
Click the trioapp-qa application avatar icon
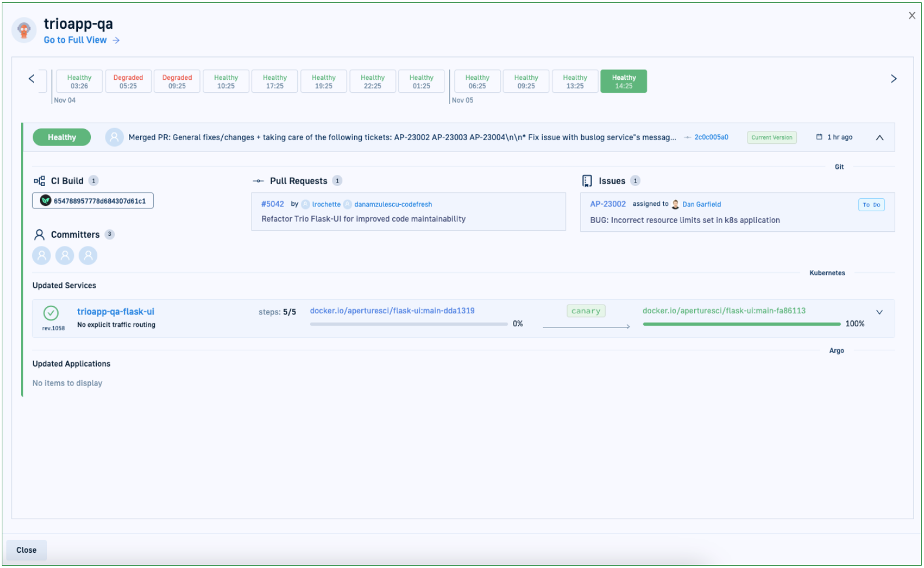tap(24, 30)
